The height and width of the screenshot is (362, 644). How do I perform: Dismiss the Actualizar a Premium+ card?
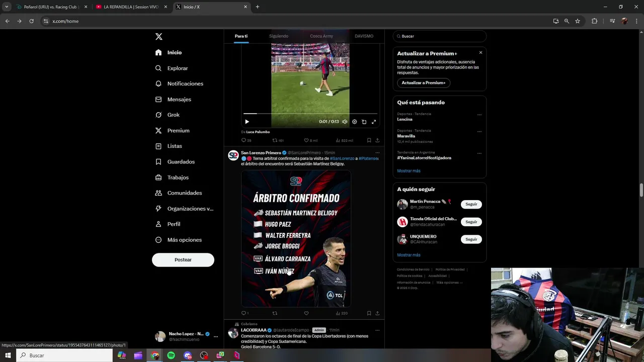pos(480,52)
